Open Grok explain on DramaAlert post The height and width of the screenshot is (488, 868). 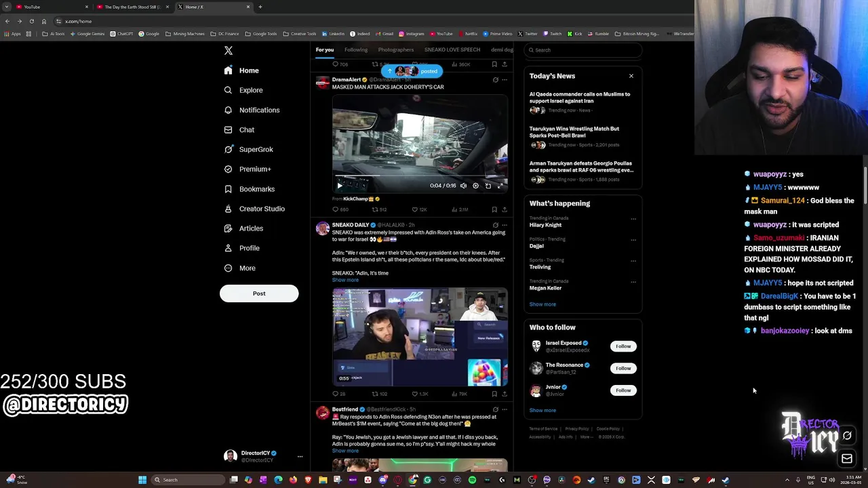pyautogui.click(x=495, y=80)
